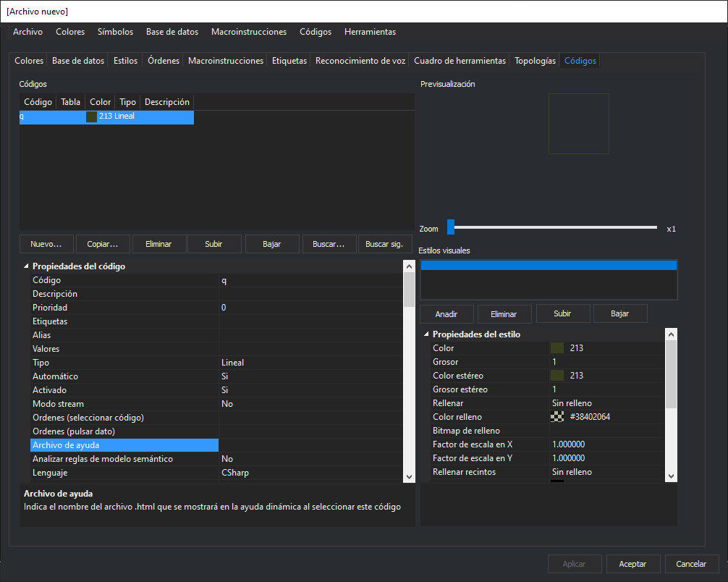This screenshot has width=728, height=582.
Task: Switch to Cuadro de herramientas tab
Action: coord(460,61)
